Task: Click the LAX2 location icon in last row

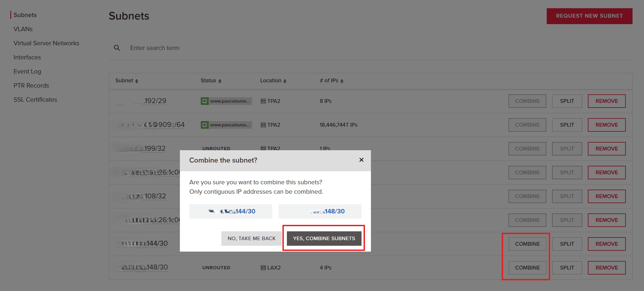Action: pyautogui.click(x=263, y=268)
